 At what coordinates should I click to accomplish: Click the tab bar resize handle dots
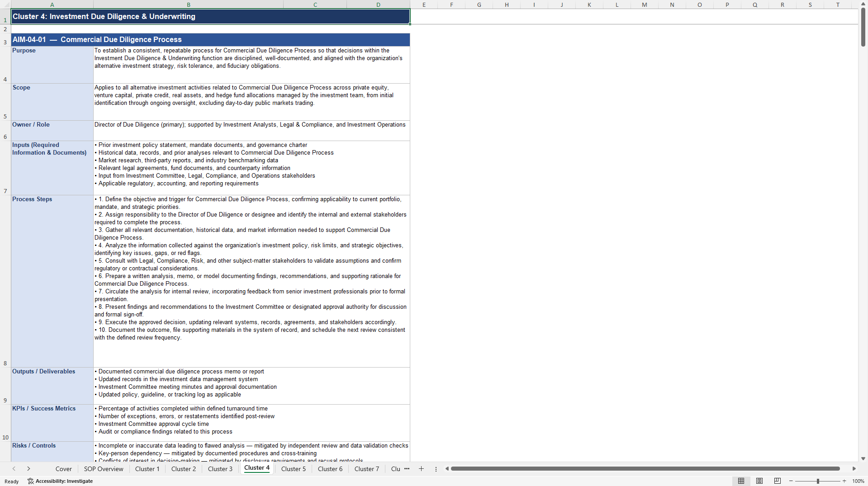(436, 469)
